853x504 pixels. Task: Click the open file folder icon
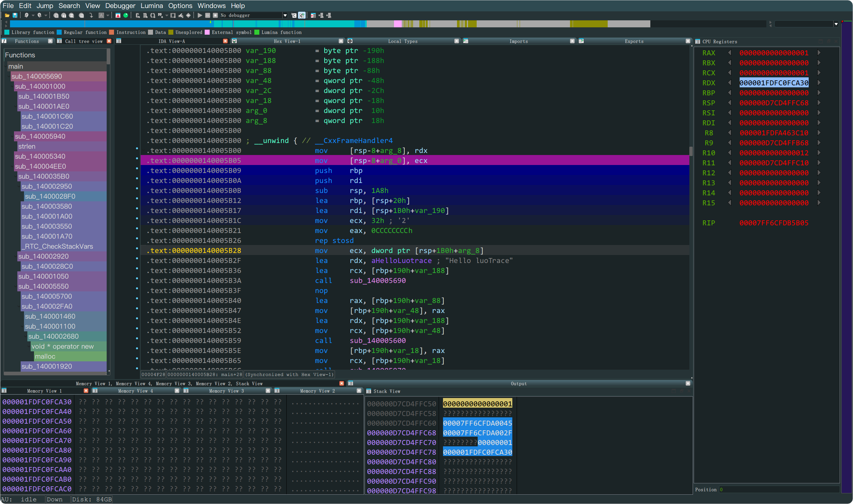[x=7, y=15]
